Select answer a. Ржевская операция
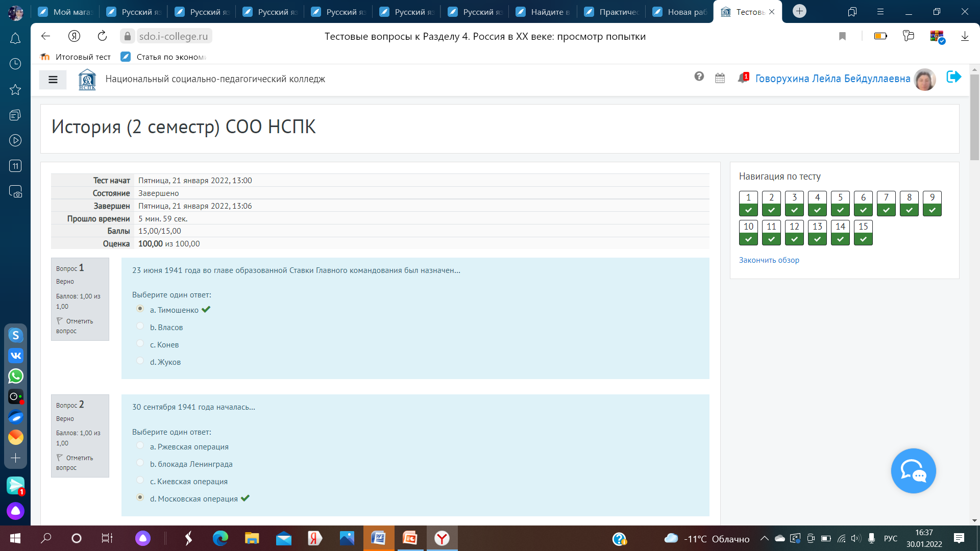Image resolution: width=980 pixels, height=551 pixels. (x=140, y=445)
